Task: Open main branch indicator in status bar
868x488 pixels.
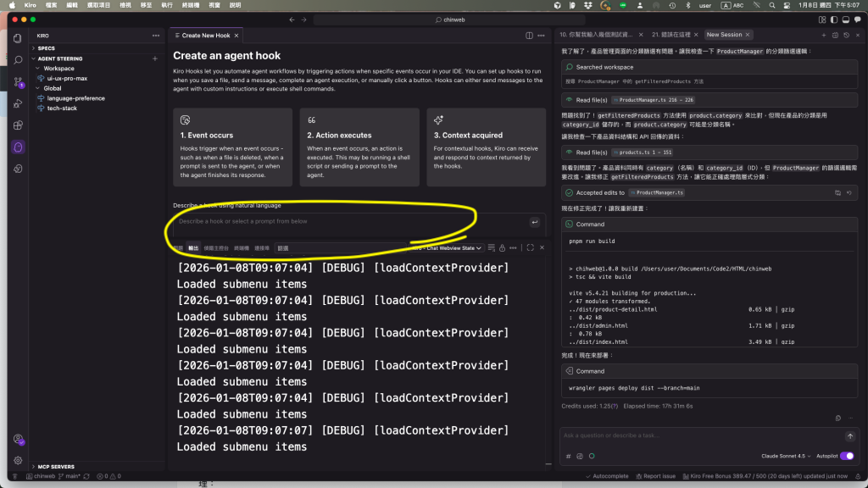Action: 70,476
